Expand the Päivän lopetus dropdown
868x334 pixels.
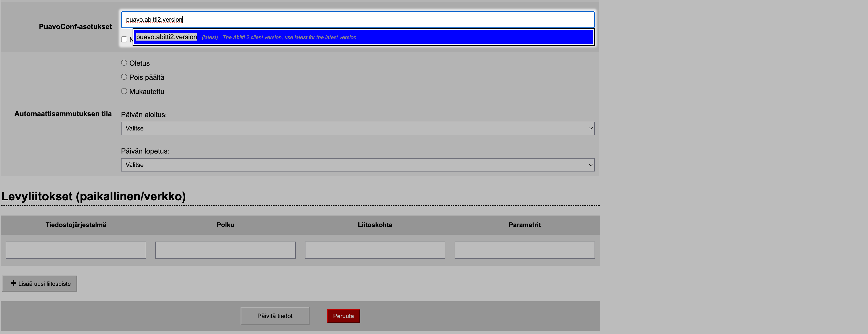pyautogui.click(x=357, y=165)
